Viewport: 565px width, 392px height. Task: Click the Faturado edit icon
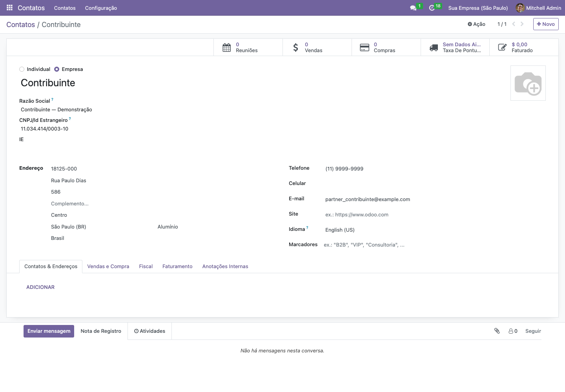coord(502,47)
